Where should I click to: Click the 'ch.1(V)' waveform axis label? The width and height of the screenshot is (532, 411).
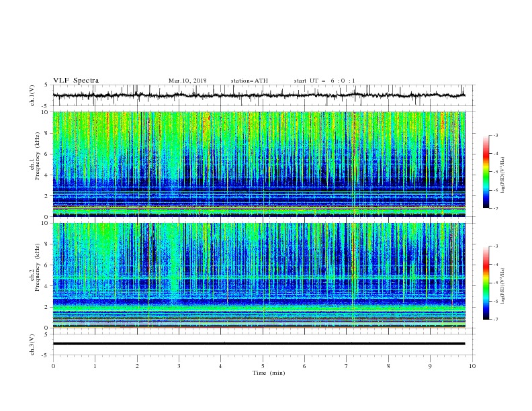pyautogui.click(x=32, y=95)
